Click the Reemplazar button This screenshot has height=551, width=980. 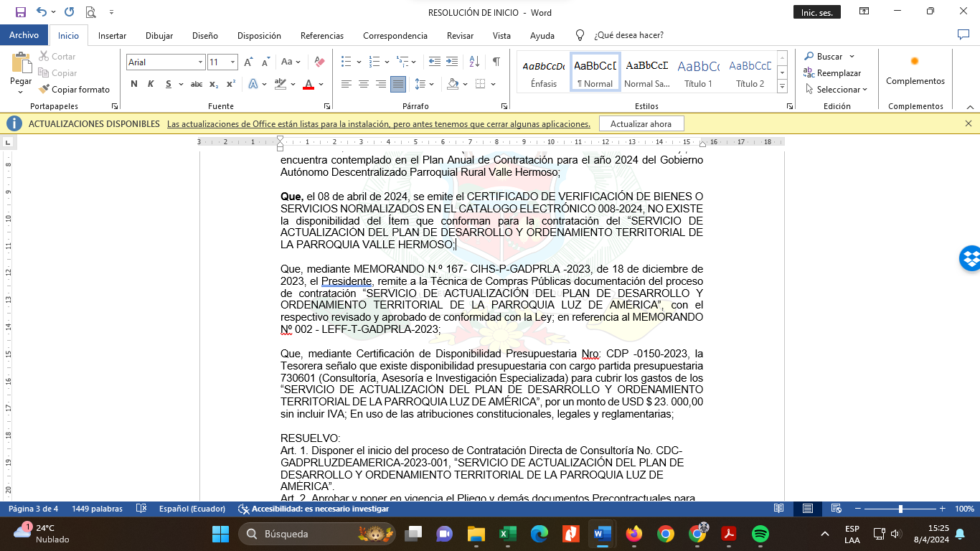coord(832,73)
